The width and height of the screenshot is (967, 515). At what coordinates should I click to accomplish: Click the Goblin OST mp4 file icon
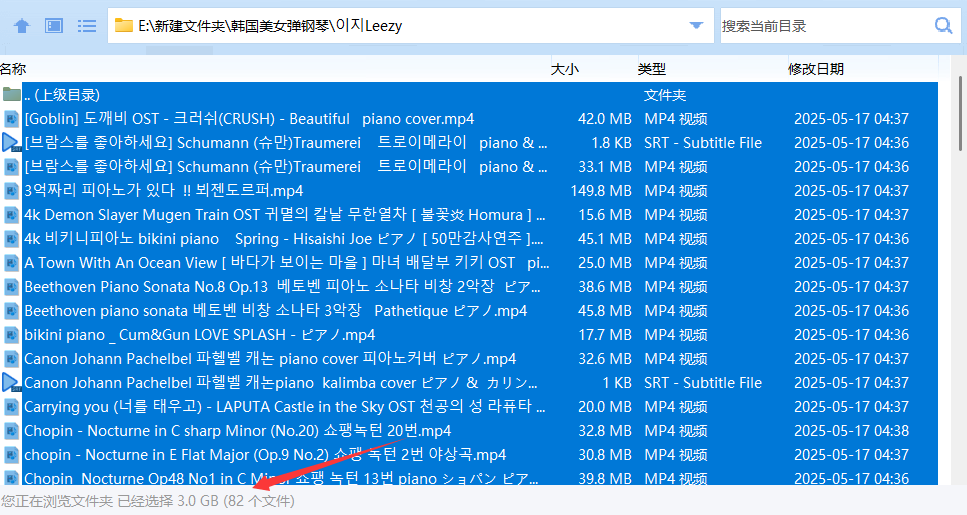tap(12, 119)
